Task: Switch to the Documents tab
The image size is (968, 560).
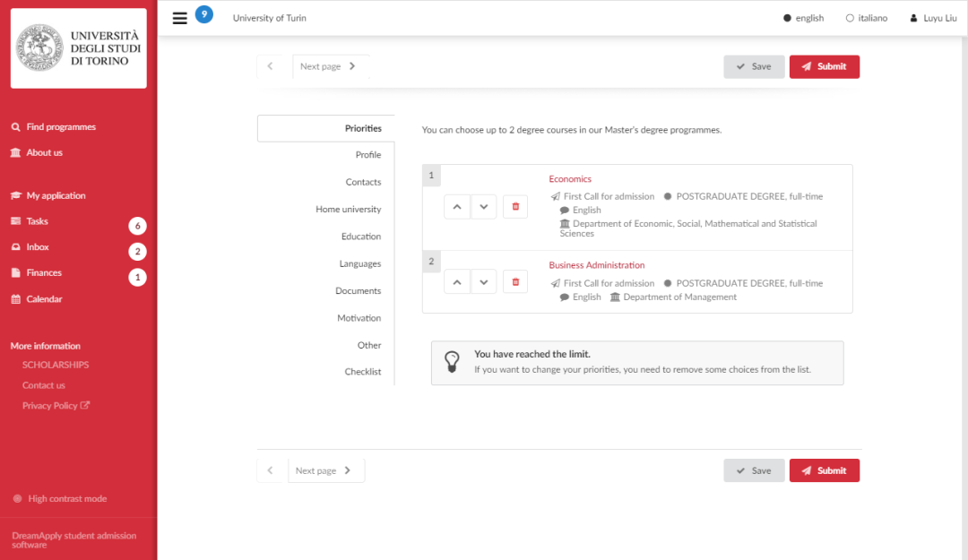Action: [358, 291]
